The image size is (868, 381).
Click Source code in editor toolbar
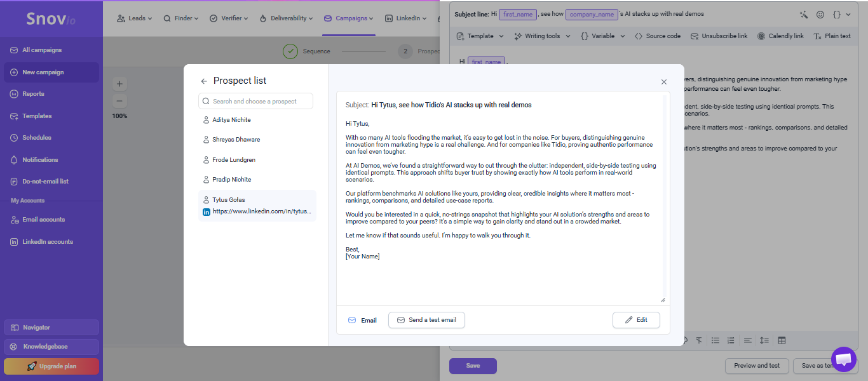(x=657, y=36)
